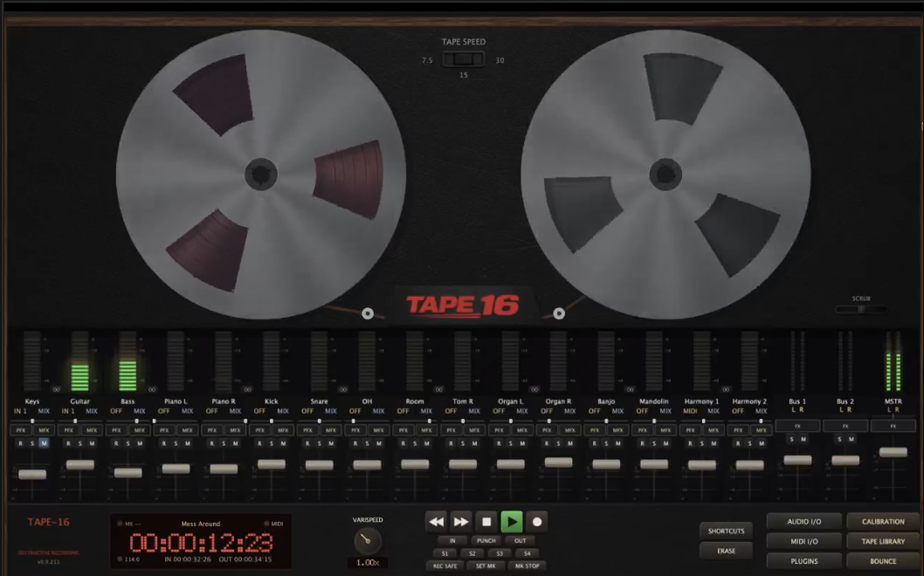Screen dimensions: 924x576
Task: Click the timecode display 00:00:12:23
Action: click(x=201, y=543)
